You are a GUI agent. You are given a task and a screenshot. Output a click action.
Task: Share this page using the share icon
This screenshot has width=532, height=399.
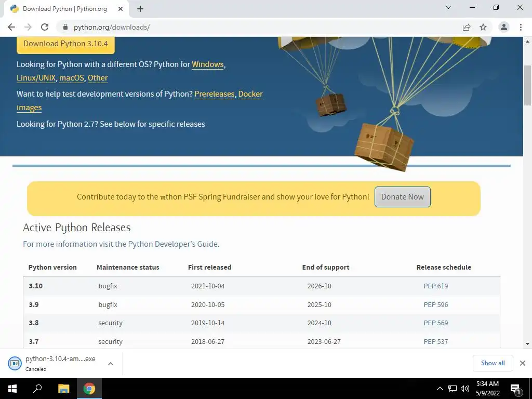click(467, 27)
